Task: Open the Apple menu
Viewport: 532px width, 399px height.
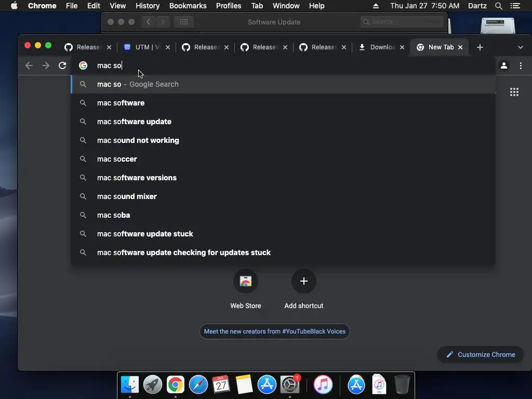Action: (x=14, y=6)
